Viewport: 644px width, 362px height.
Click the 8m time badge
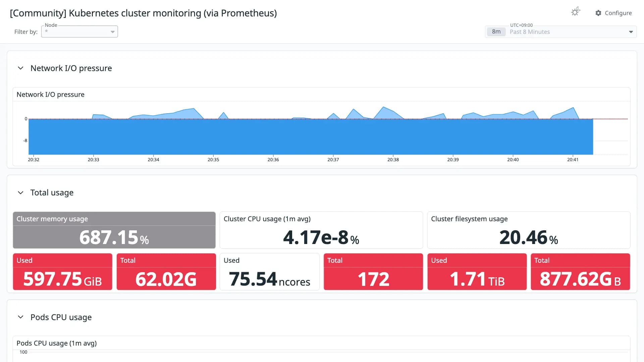(496, 32)
